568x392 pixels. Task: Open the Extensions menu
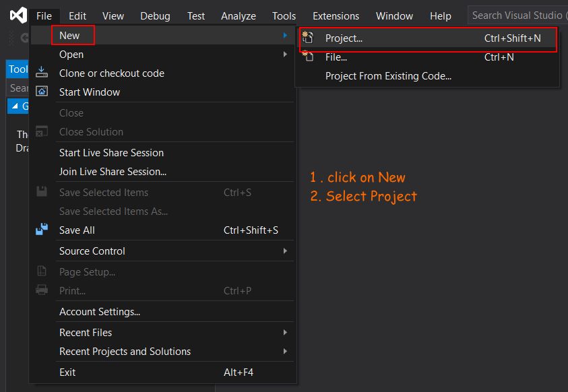tap(336, 15)
